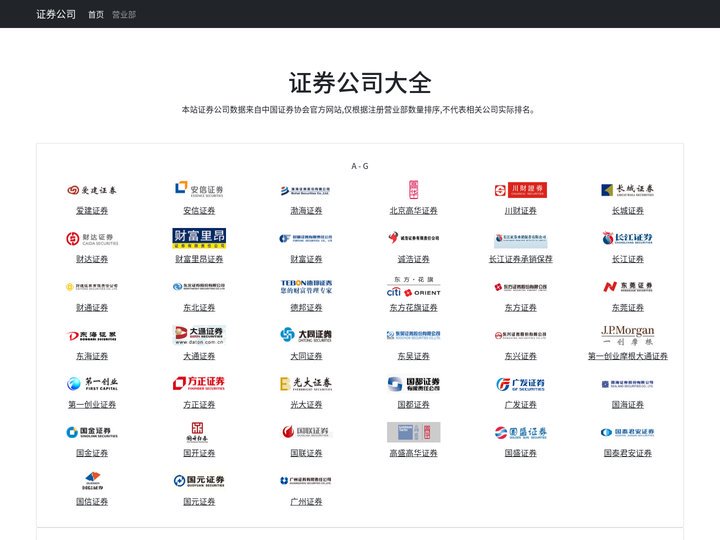
Task: Click the 长城证券 logo image
Action: pyautogui.click(x=628, y=190)
